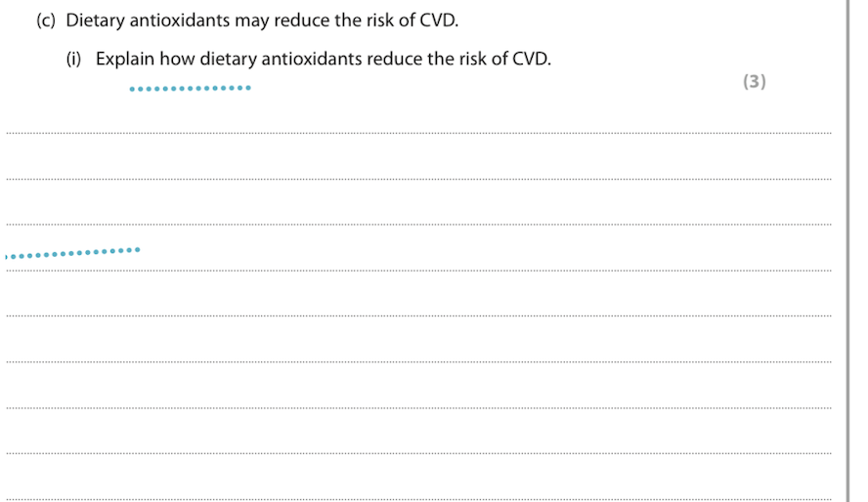Click the sixth dotted answer line
868x502 pixels.
tap(418, 362)
